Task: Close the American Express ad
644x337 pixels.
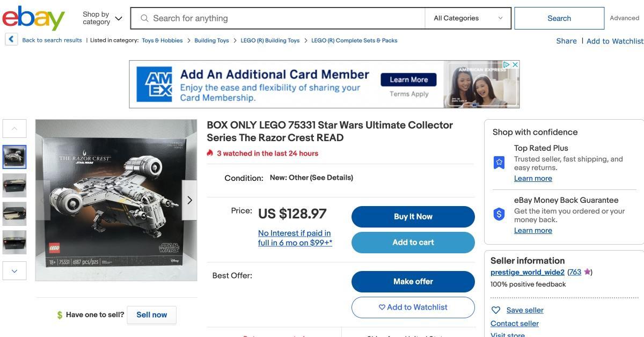Action: pyautogui.click(x=515, y=64)
